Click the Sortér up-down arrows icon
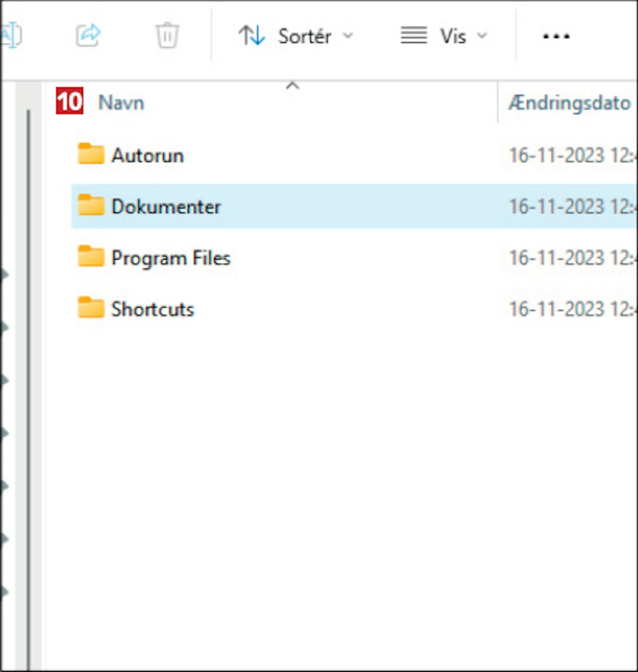 click(252, 35)
